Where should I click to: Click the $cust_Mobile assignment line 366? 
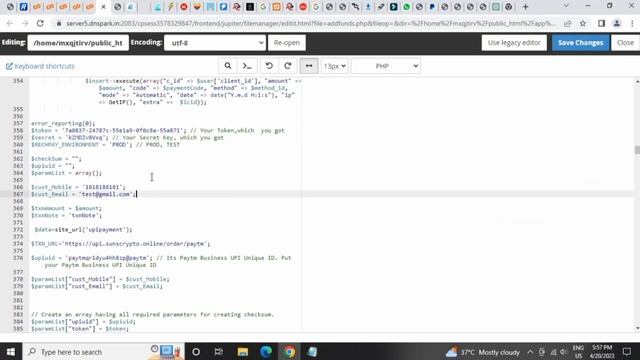[78, 187]
